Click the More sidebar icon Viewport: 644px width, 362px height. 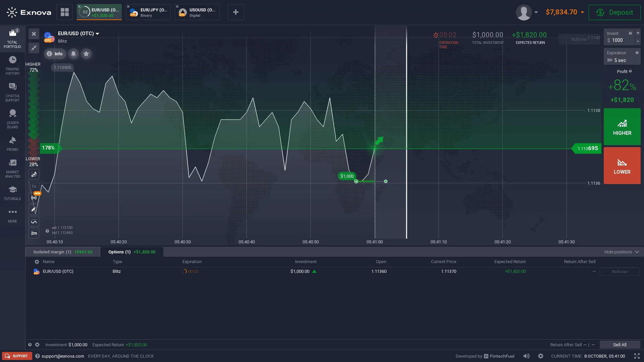click(x=12, y=216)
